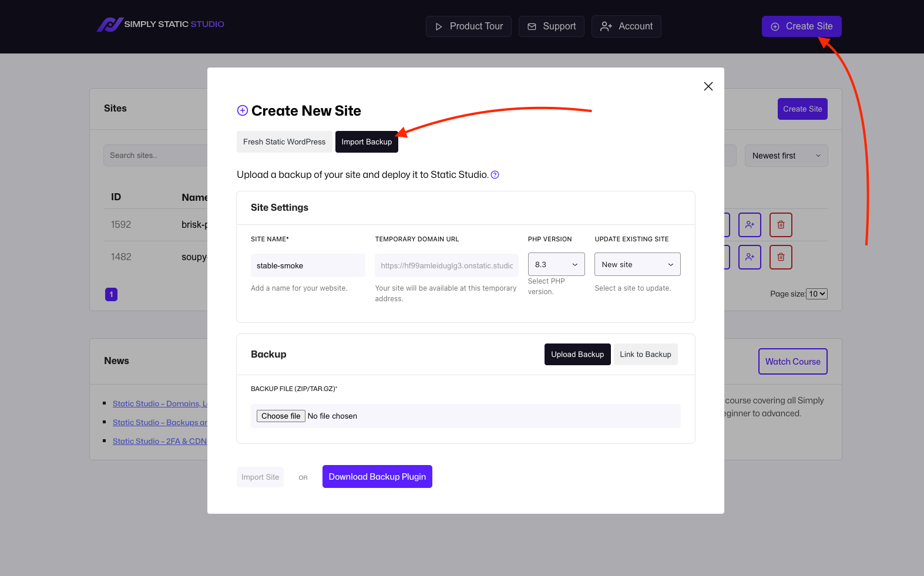Go to page 1 of sites
The image size is (924, 576).
pos(111,295)
